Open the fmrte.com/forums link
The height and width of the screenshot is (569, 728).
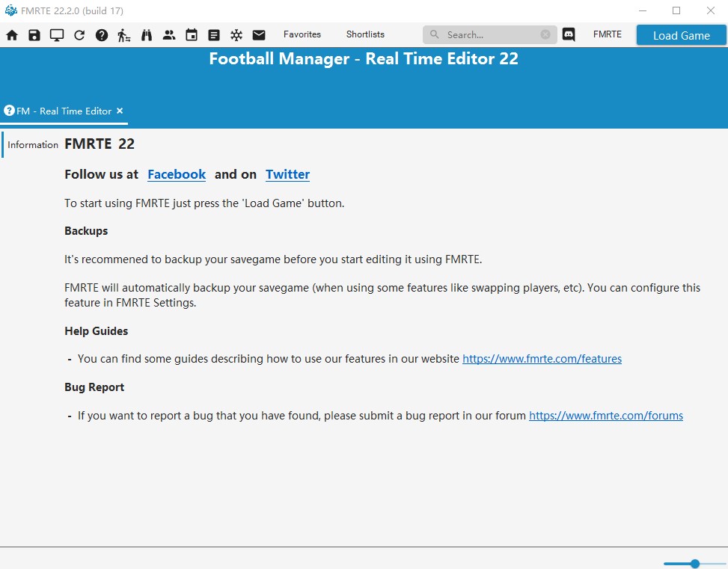606,416
